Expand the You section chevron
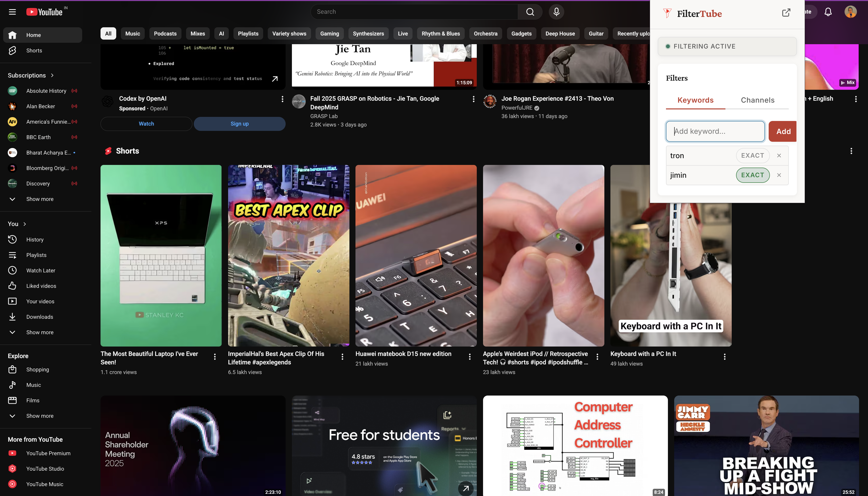This screenshot has height=496, width=868. click(x=25, y=224)
